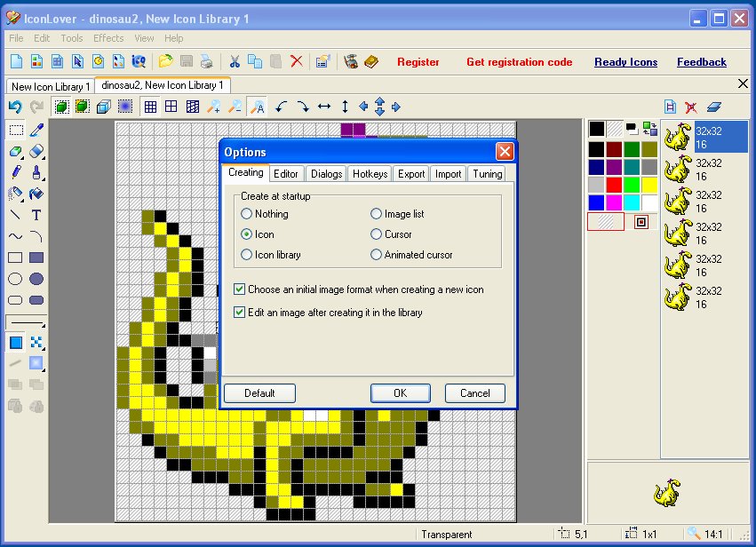Pick the red color swatch
This screenshot has width=756, height=547.
point(614,185)
